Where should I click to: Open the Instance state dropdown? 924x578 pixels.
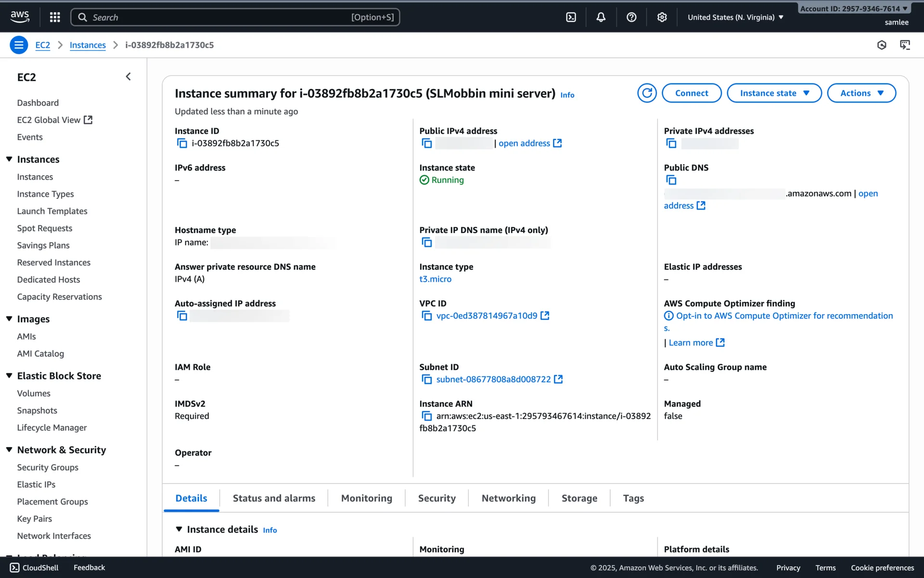click(x=774, y=93)
